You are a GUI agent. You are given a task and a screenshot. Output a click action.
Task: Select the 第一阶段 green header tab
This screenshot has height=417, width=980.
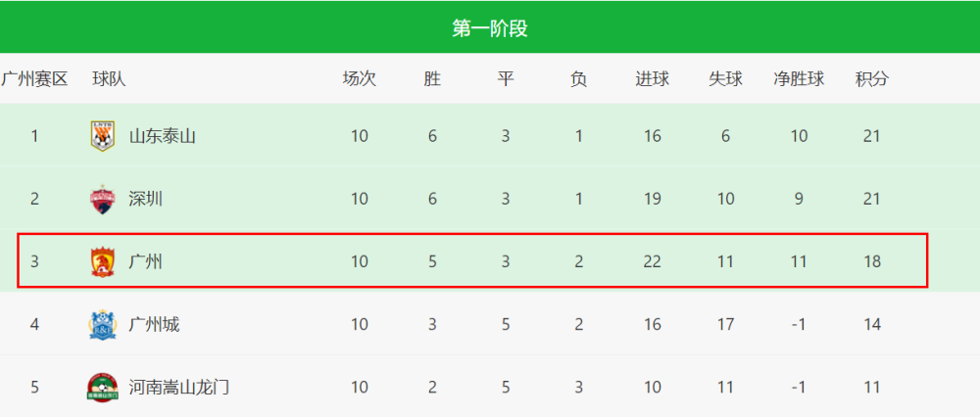coord(490,28)
